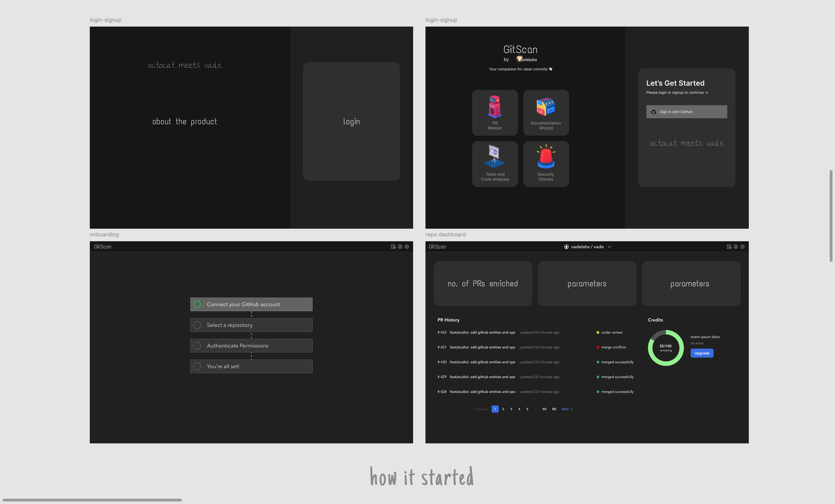Click the Upgrade credits button

click(702, 353)
